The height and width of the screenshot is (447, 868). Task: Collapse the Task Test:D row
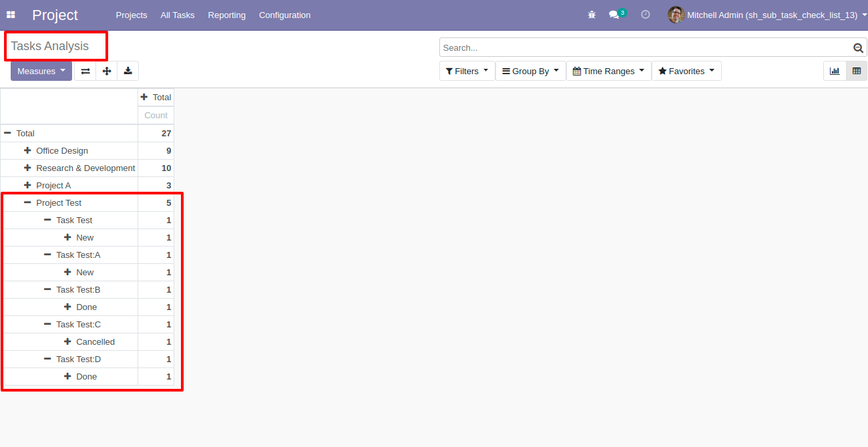click(69, 359)
